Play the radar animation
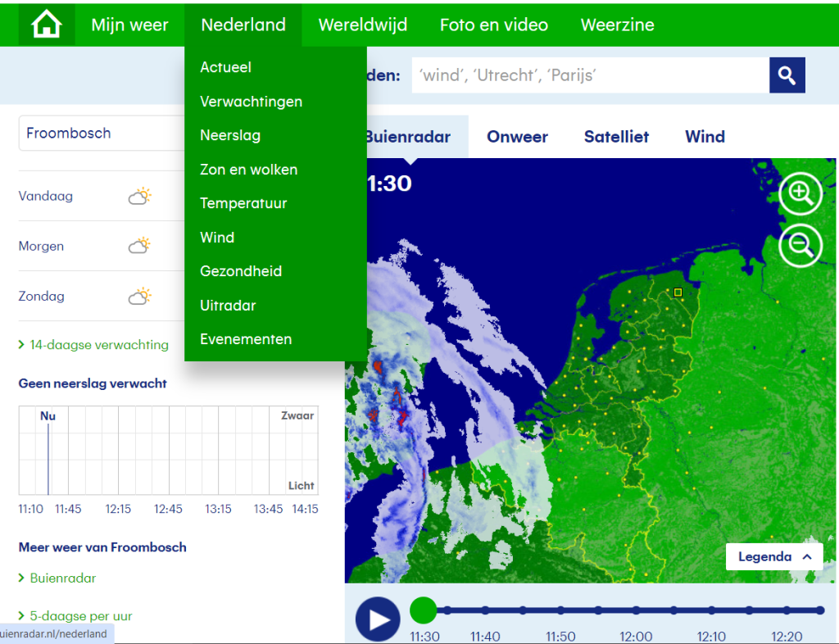 point(378,619)
